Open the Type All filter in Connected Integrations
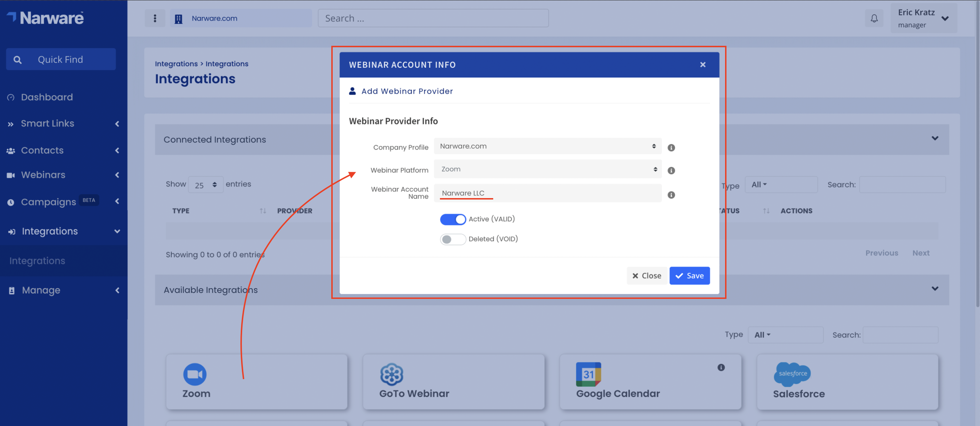The width and height of the screenshot is (980, 426). tap(781, 185)
